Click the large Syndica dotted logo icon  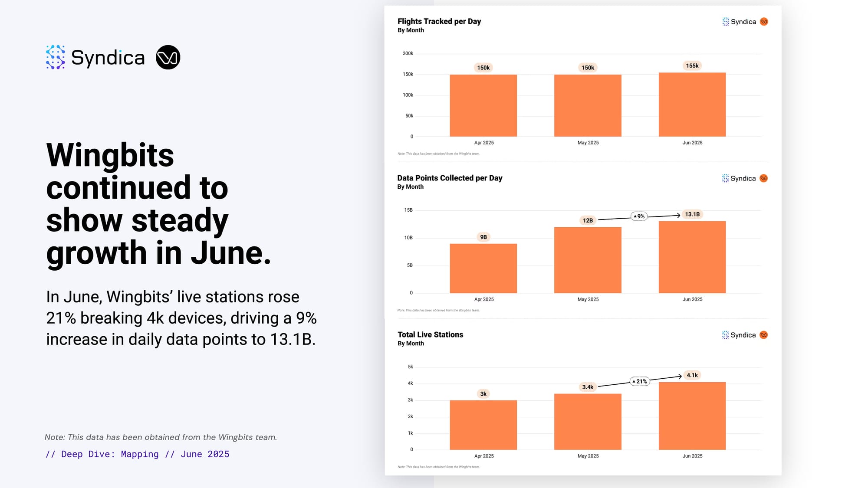coord(56,57)
